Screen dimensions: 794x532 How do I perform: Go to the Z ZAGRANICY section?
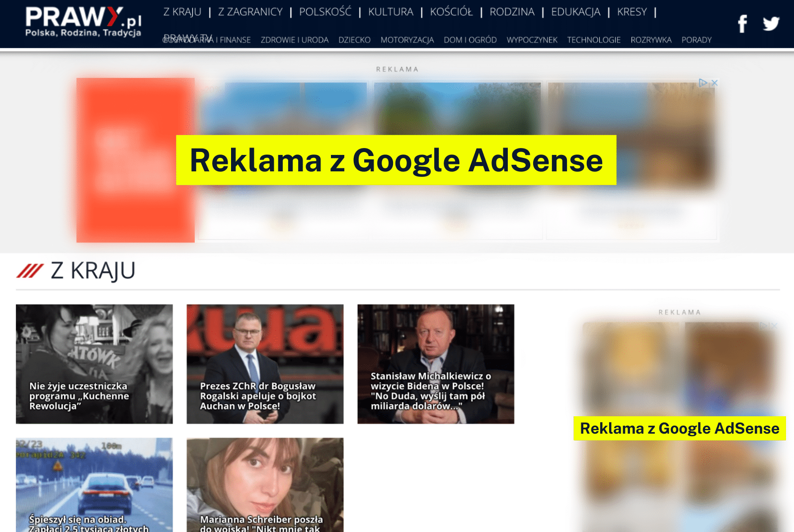click(x=250, y=12)
